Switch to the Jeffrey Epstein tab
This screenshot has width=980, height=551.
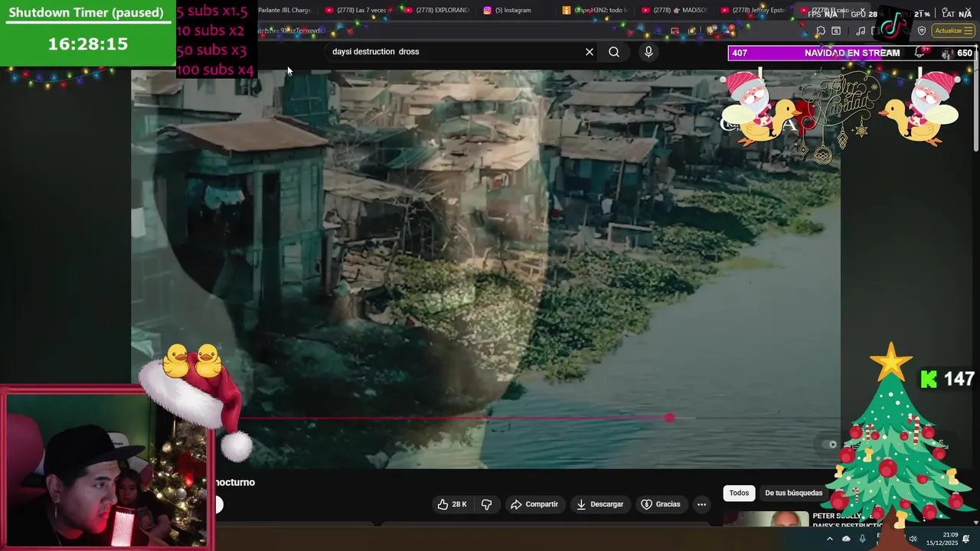click(x=753, y=10)
